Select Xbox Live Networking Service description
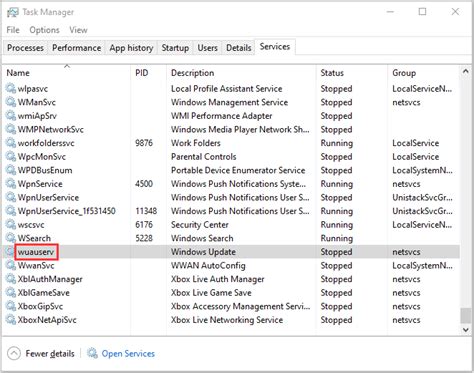 tap(227, 320)
